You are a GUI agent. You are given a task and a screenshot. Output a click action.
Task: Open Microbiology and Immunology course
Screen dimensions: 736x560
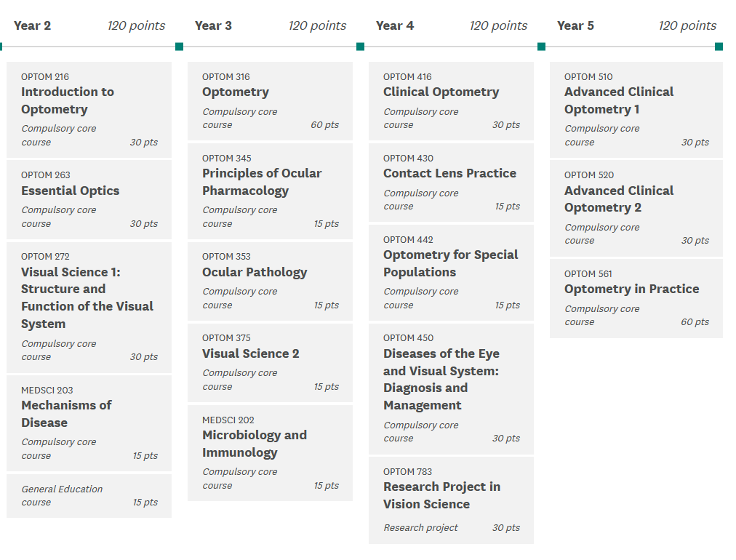270,452
